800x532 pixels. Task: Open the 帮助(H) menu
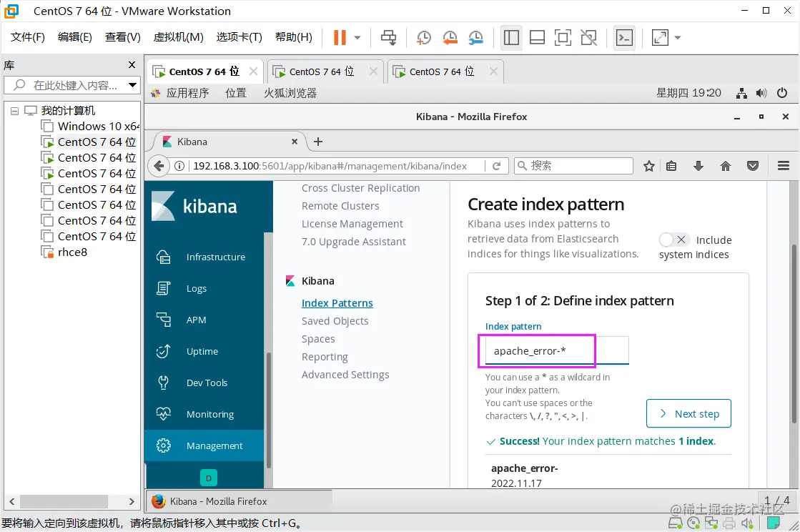[x=293, y=37]
